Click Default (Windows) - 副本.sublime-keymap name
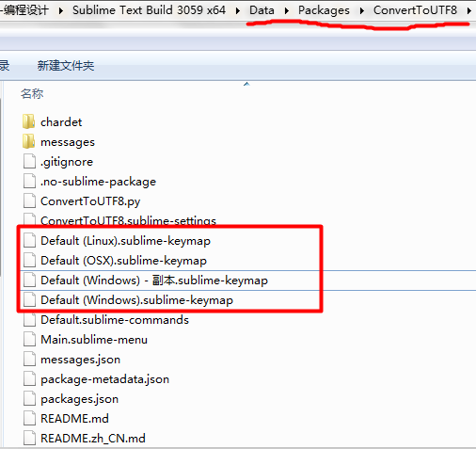Image resolution: width=476 pixels, height=449 pixels. tap(154, 281)
